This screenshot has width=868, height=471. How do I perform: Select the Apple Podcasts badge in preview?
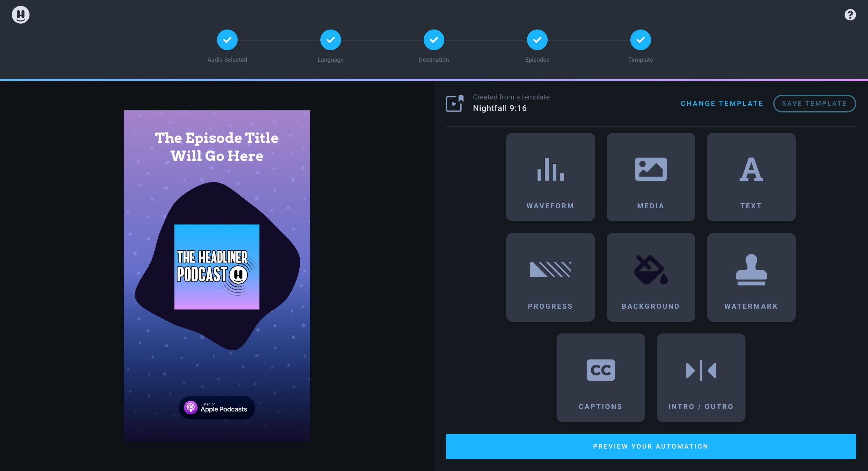pos(217,407)
